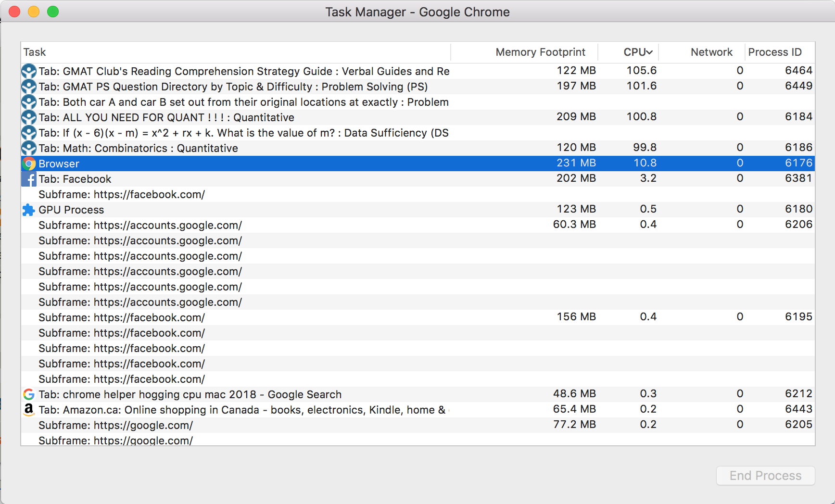Click the Facebook icon beside Tab: Facebook
Image resolution: width=835 pixels, height=504 pixels.
coord(29,179)
